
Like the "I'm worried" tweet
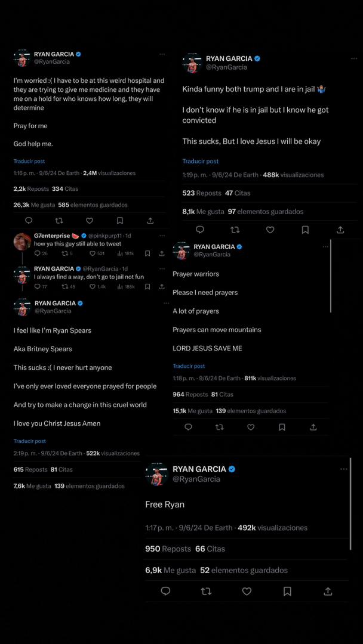point(89,221)
